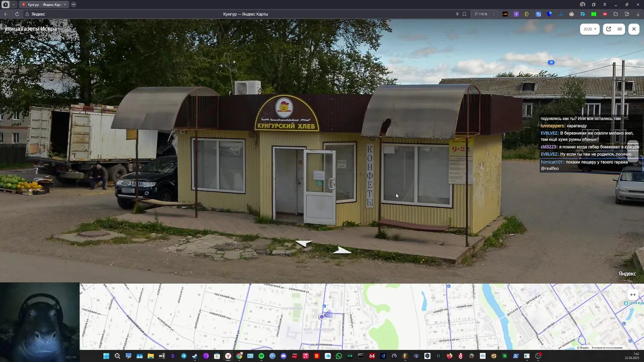The width and height of the screenshot is (644, 362).
Task: Expand the mini map with the arrows icon
Action: (633, 295)
